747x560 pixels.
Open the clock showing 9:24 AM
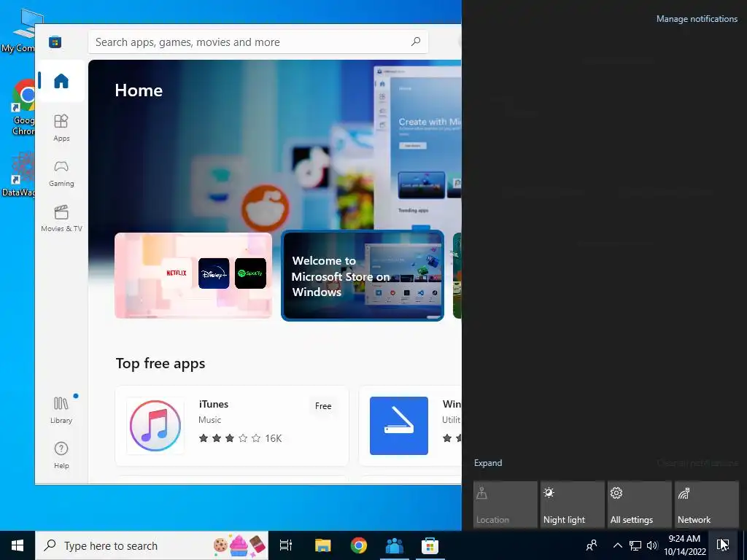pos(684,545)
